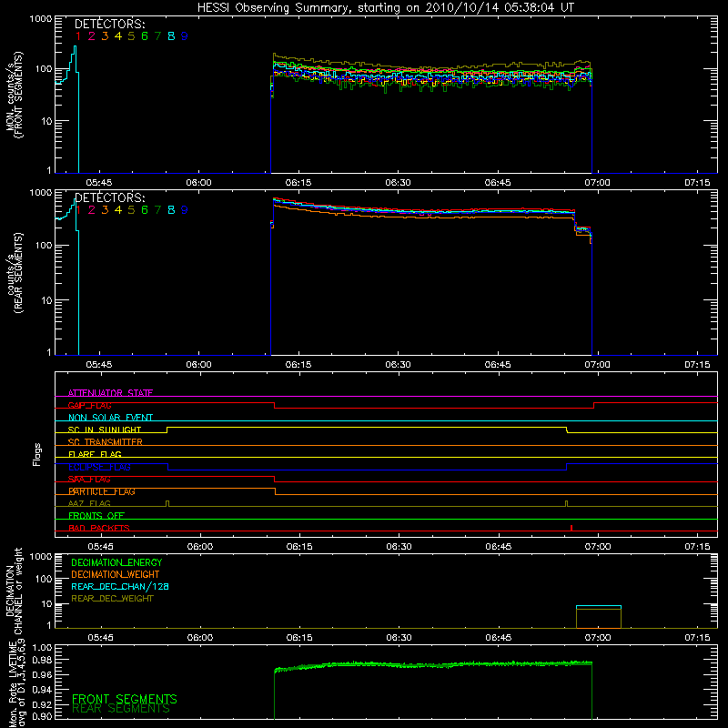728x728 pixels.
Task: Click the 1.00 livetime axis value
Action: (42, 648)
